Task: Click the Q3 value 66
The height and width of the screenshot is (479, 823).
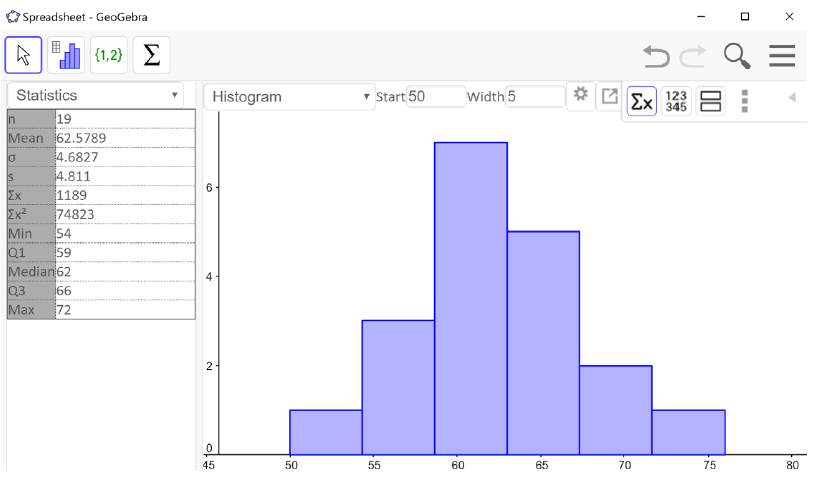Action: [x=64, y=291]
